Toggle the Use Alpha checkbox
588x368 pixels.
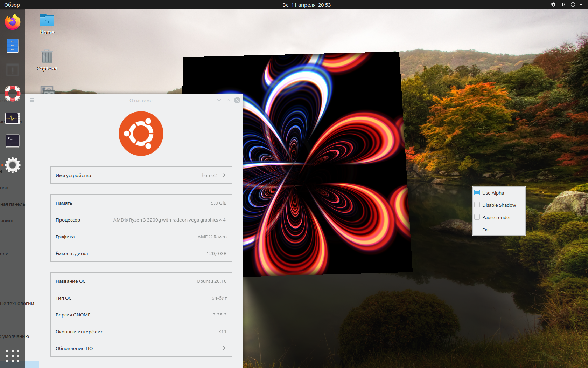(x=477, y=192)
